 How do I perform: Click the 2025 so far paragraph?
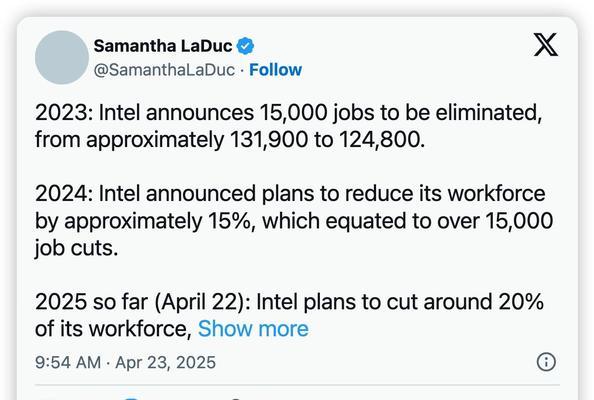coord(289,315)
